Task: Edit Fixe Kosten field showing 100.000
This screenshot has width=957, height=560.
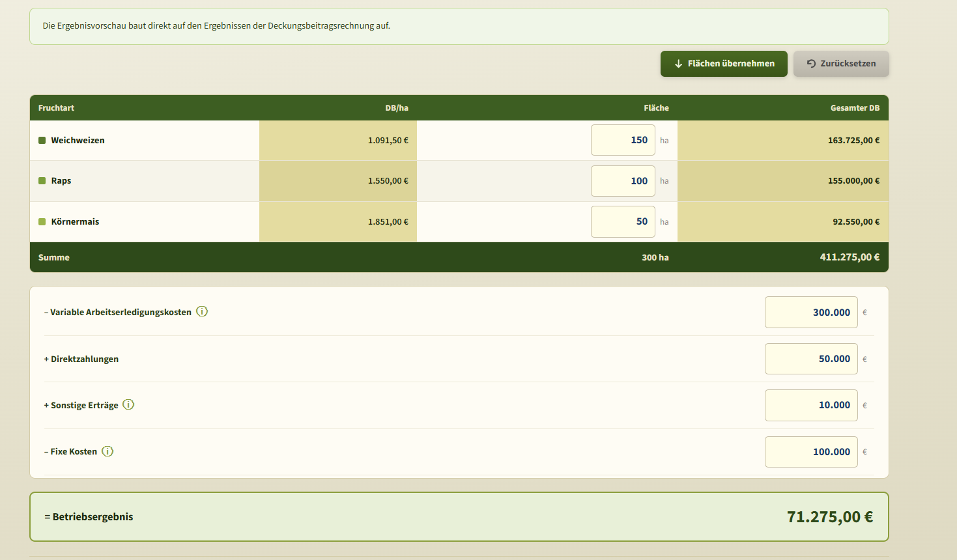Action: [x=811, y=452]
